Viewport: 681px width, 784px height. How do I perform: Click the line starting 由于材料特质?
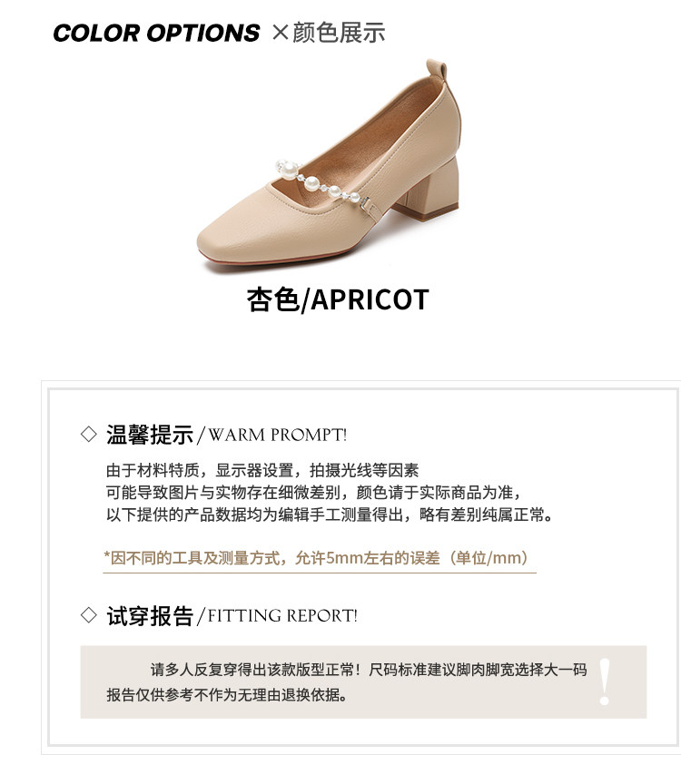click(x=262, y=471)
